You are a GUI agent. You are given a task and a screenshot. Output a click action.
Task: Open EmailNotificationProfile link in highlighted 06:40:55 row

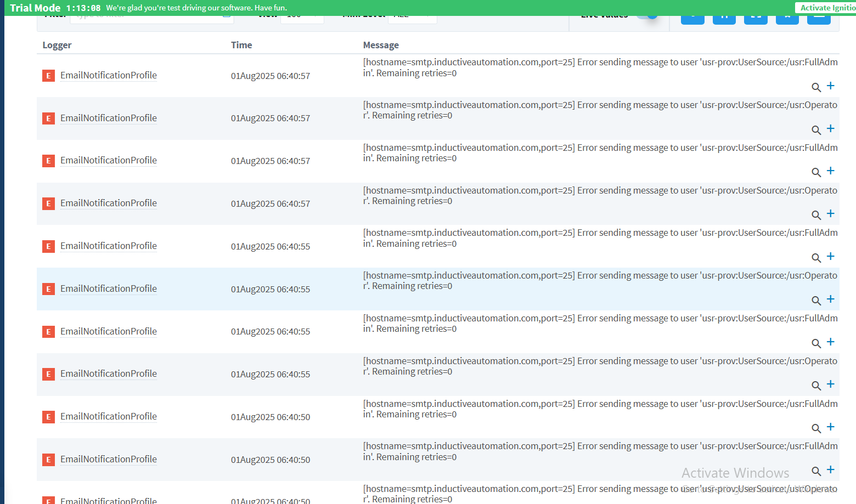(x=109, y=288)
